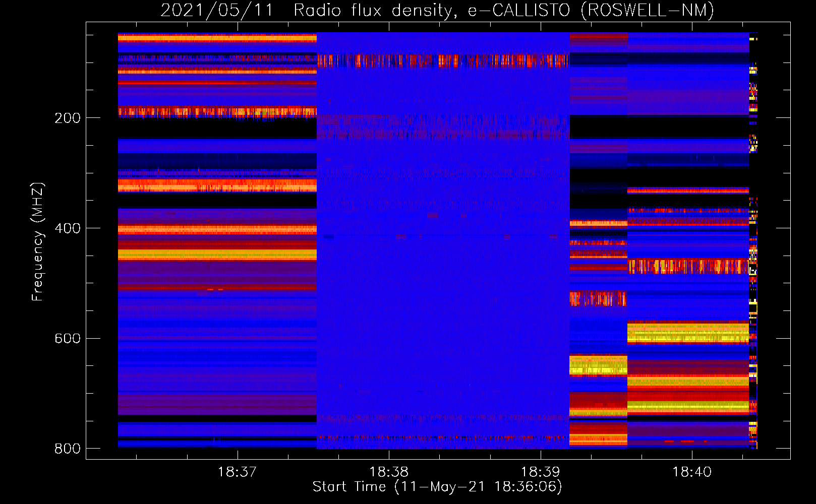Click the 200 frequency tick label

(x=68, y=118)
